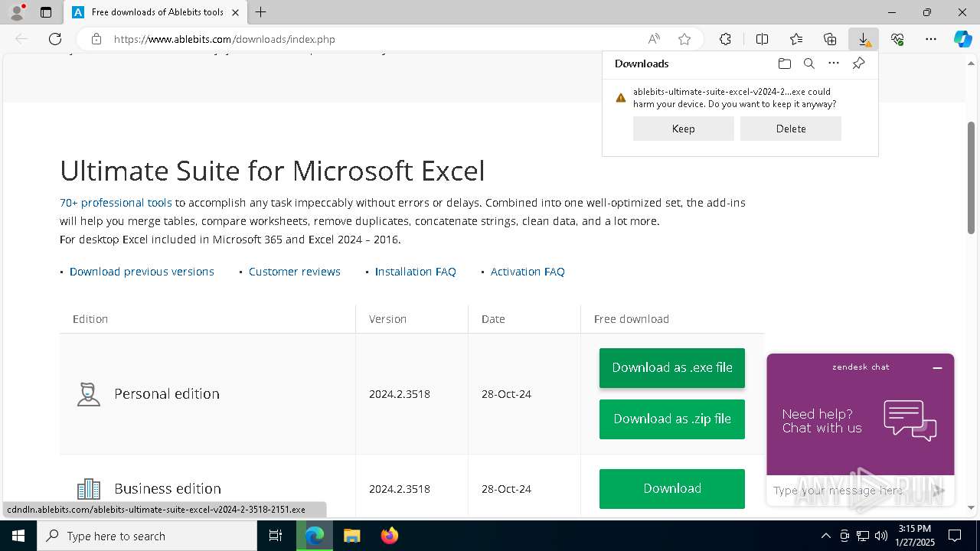Open more options in Downloads panel
Viewport: 980px width, 551px height.
pos(834,64)
